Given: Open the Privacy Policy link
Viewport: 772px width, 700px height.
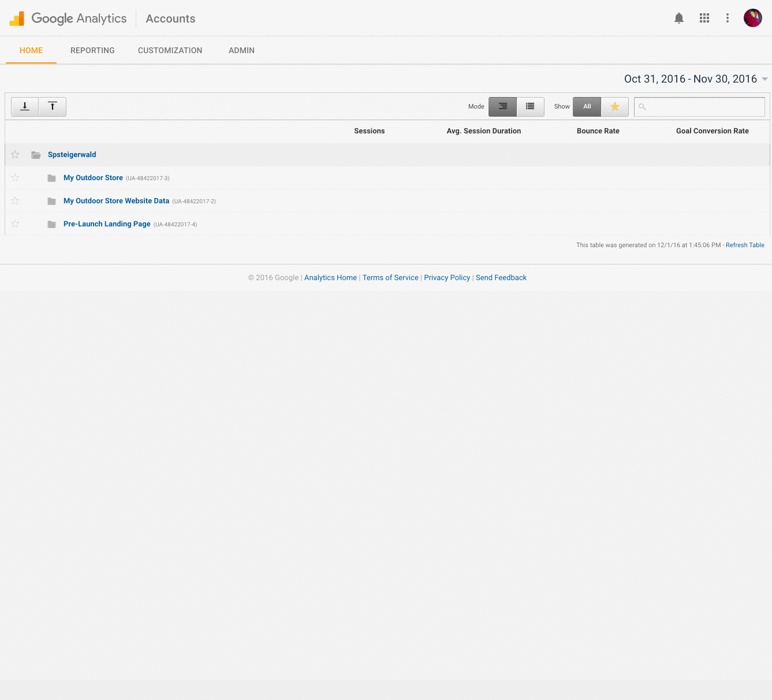Looking at the screenshot, I should [x=447, y=278].
